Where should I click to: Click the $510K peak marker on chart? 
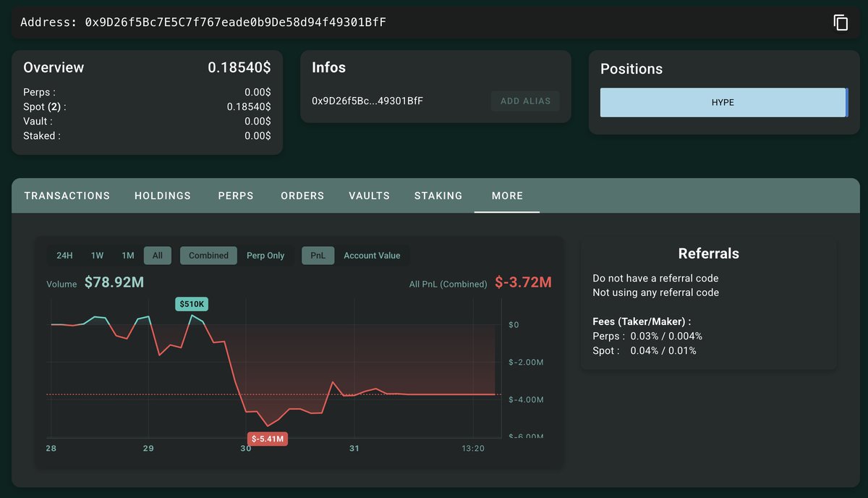click(x=192, y=304)
